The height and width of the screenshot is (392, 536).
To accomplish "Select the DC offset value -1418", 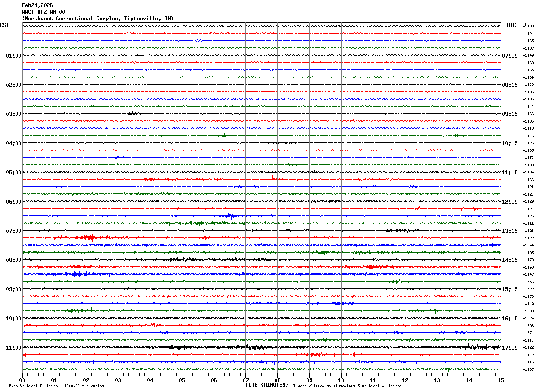I will 528,129.
